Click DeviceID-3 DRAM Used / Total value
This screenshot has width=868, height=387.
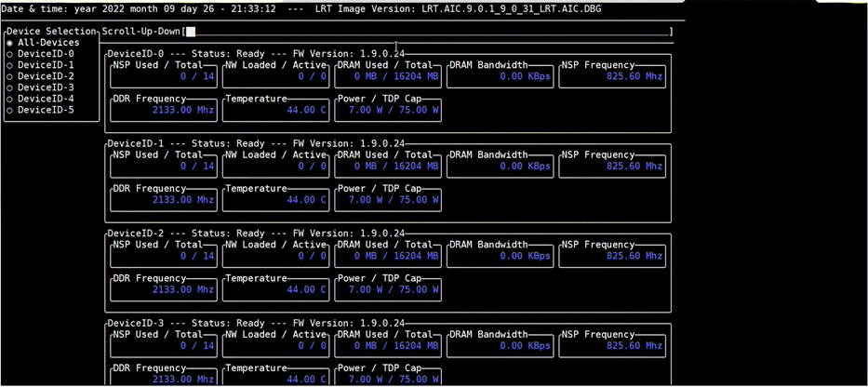[396, 345]
